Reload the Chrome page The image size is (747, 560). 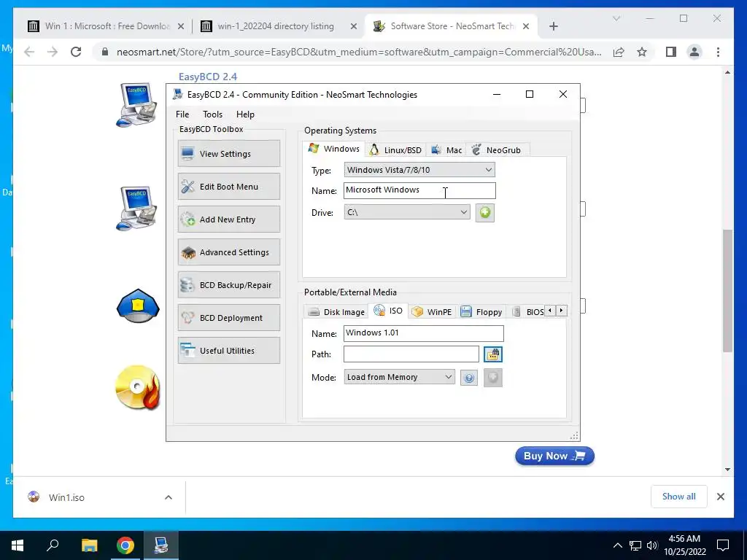(76, 52)
